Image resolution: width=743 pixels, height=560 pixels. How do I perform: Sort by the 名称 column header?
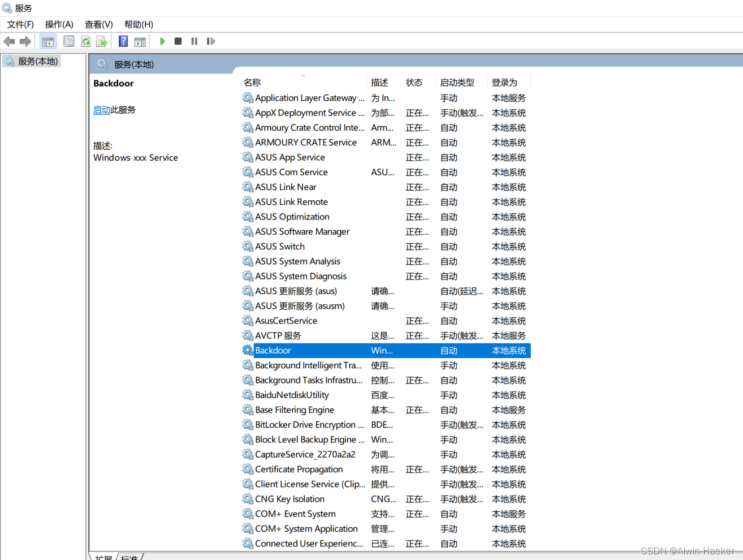[304, 83]
